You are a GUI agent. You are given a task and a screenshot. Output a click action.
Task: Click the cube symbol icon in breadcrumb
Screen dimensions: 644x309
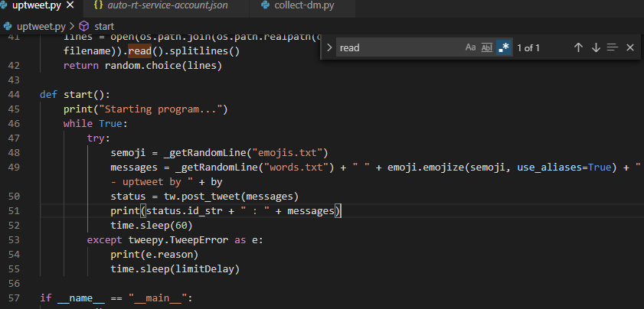click(x=83, y=27)
